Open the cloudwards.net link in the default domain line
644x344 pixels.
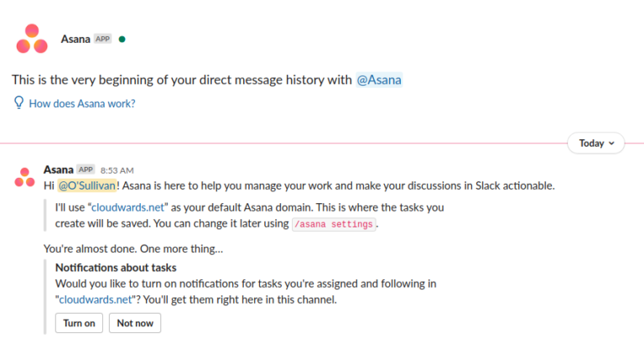point(127,207)
